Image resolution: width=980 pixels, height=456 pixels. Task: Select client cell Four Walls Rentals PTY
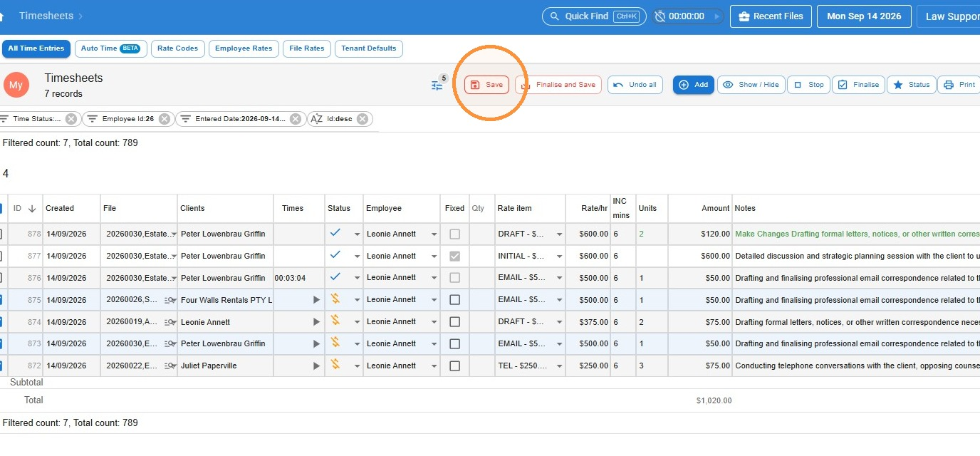[225, 300]
